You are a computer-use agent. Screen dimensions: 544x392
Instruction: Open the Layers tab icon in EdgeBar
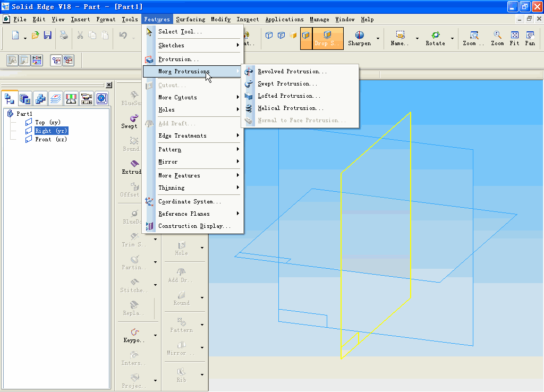pos(55,98)
